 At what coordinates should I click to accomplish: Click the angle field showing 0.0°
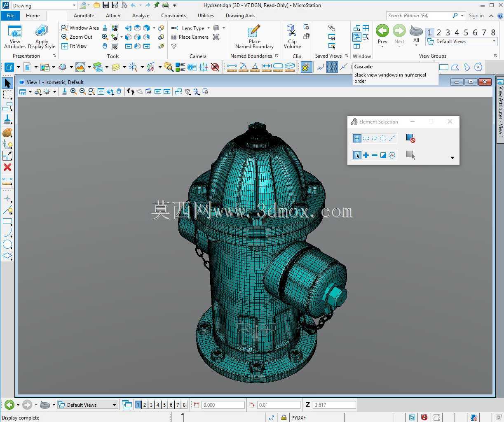(x=279, y=405)
